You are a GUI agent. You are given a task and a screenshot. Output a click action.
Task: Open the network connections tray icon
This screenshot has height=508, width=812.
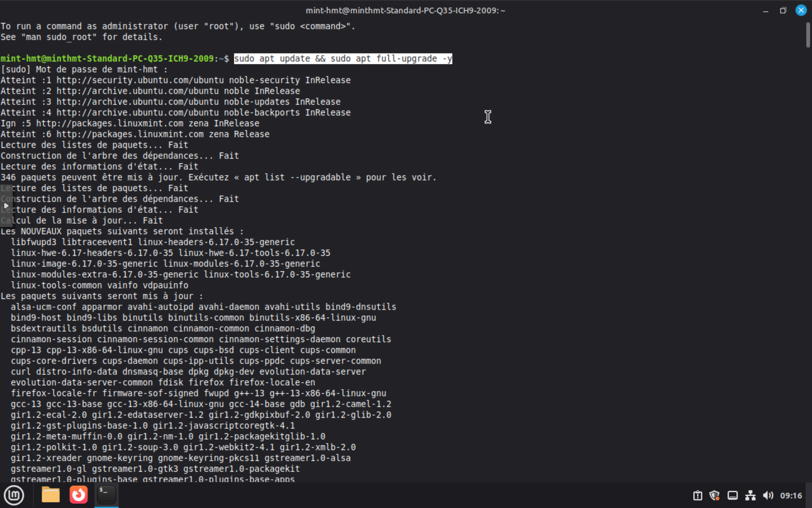tap(750, 495)
